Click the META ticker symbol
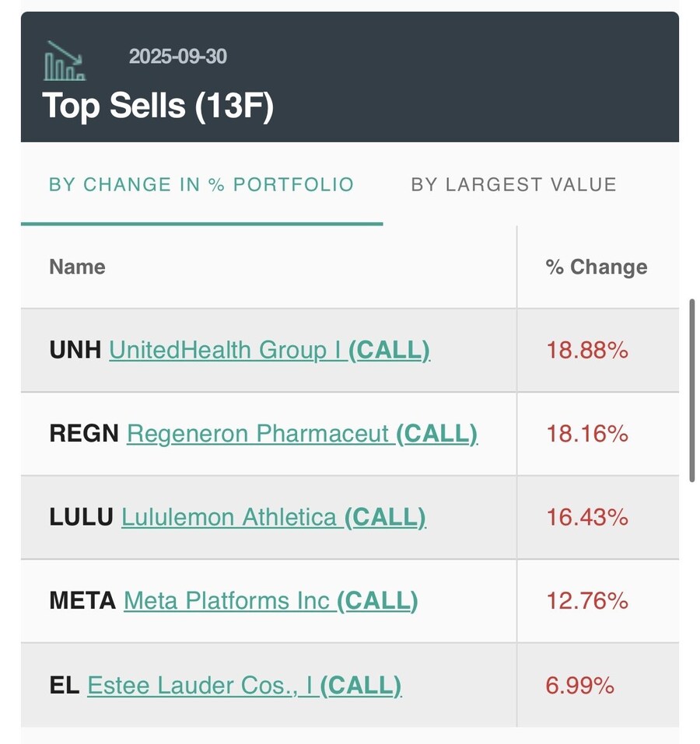Image resolution: width=700 pixels, height=744 pixels. coord(82,601)
